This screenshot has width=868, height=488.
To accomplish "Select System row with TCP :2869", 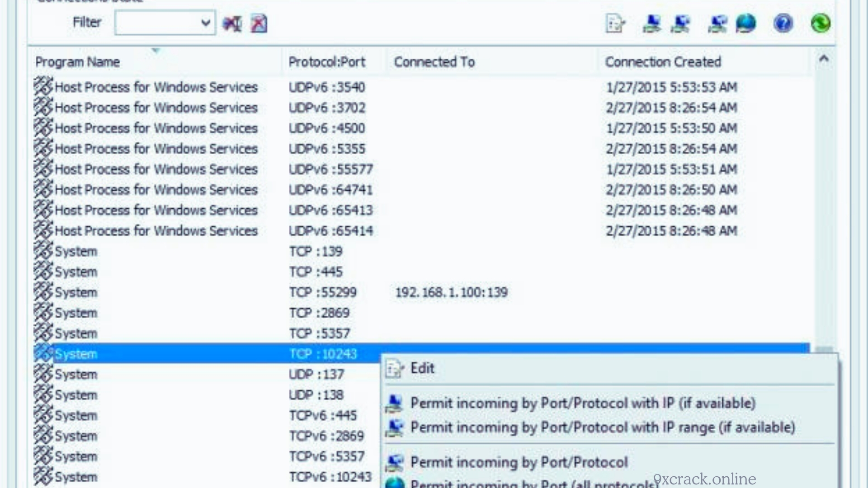I will click(x=421, y=313).
